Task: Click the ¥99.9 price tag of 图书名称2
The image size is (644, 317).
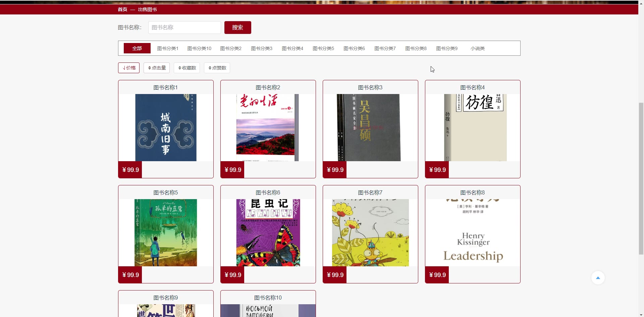Action: (x=232, y=170)
